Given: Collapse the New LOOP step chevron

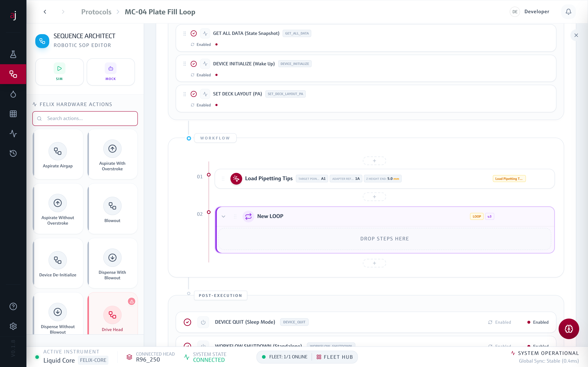Looking at the screenshot, I should 224,216.
